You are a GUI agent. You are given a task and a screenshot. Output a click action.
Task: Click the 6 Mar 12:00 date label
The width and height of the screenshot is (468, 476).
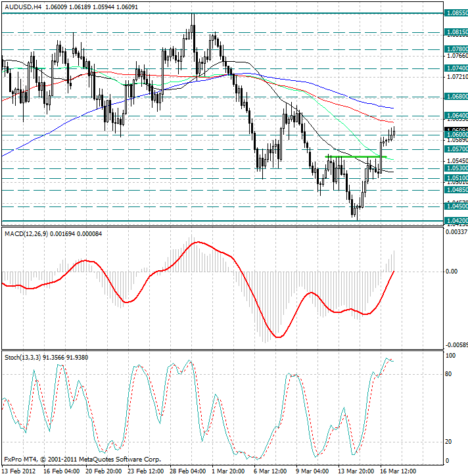click(270, 471)
